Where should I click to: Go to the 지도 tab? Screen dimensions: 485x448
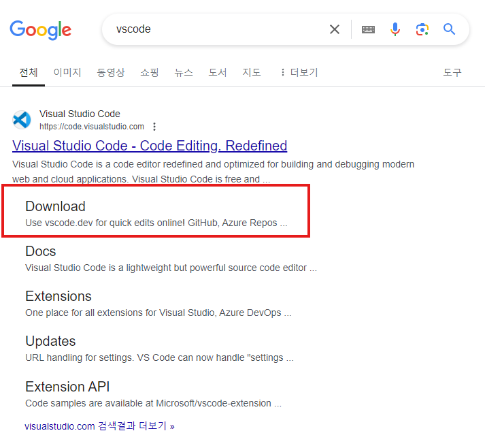(x=252, y=72)
